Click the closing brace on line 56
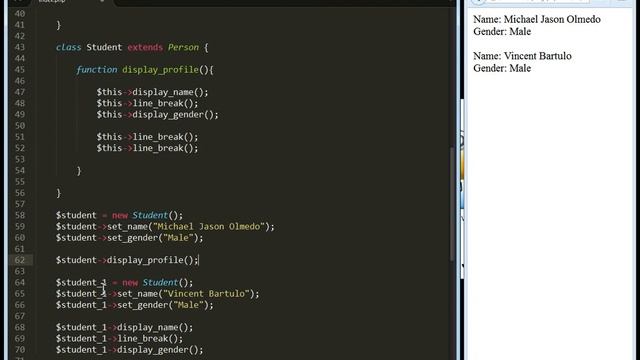Image resolution: width=640 pixels, height=360 pixels. pyautogui.click(x=59, y=193)
